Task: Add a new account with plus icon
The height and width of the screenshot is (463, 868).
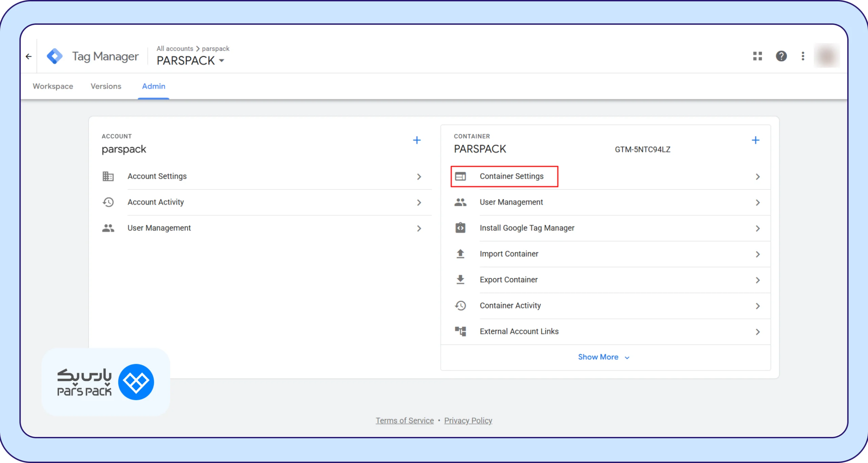Action: click(x=417, y=140)
